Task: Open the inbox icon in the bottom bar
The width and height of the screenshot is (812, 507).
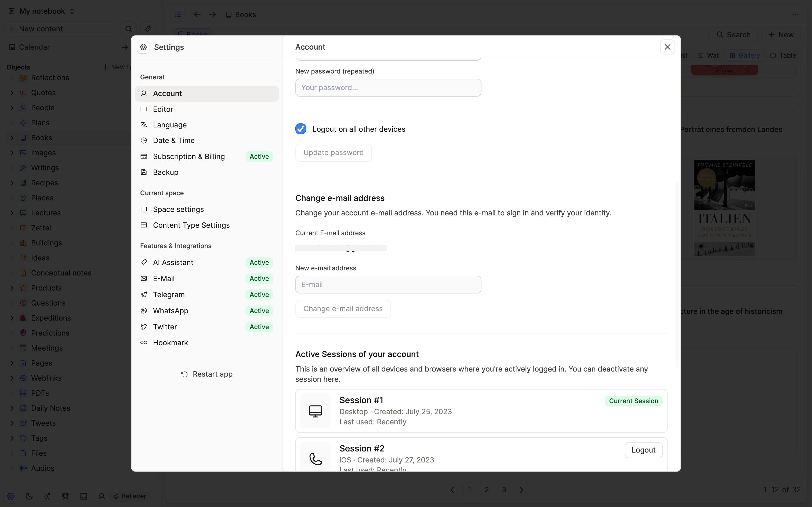Action: pyautogui.click(x=84, y=496)
